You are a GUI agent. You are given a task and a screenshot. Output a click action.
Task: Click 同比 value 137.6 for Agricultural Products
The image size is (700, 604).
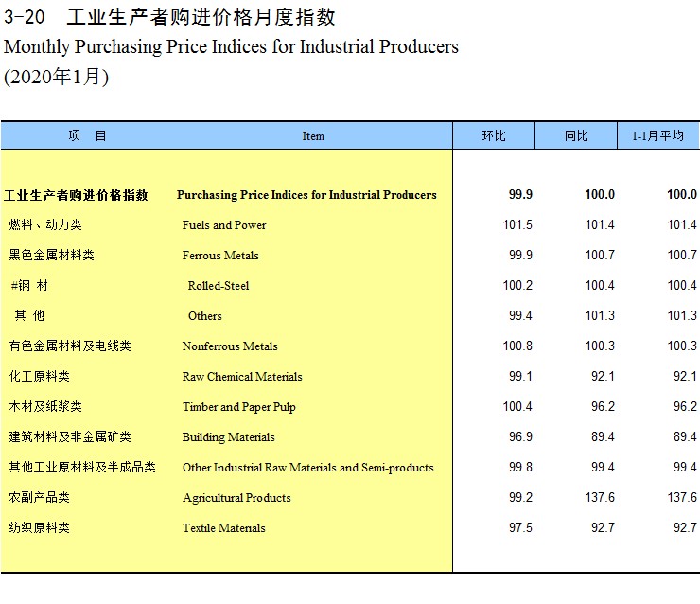point(600,497)
